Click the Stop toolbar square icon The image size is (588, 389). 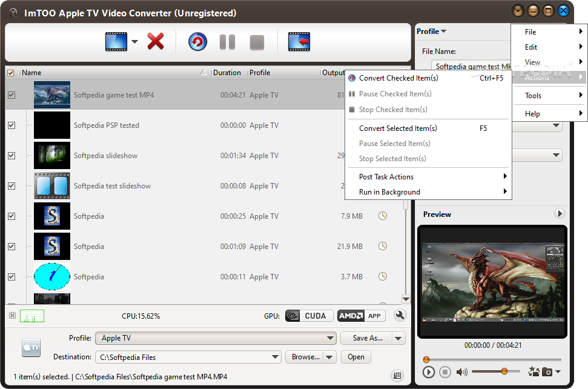point(257,42)
